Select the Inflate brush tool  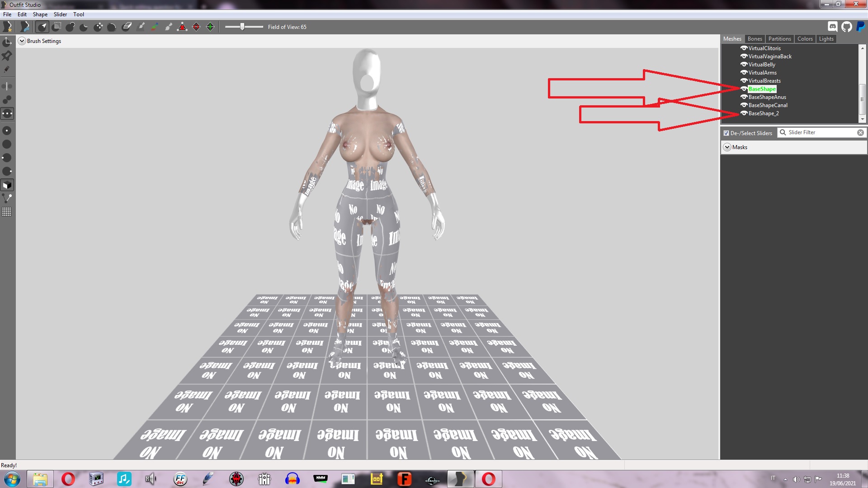tap(70, 27)
